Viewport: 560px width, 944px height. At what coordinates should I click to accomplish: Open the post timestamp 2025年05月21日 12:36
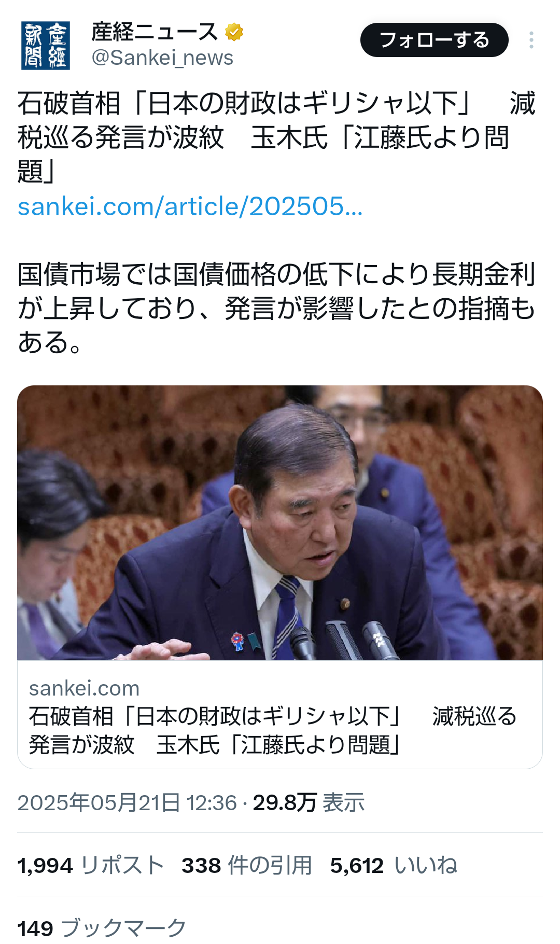tap(127, 803)
